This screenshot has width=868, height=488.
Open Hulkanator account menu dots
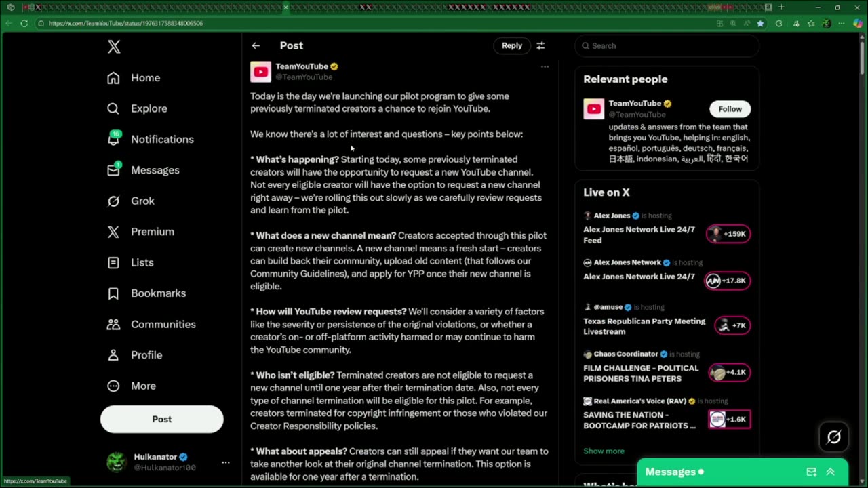pyautogui.click(x=226, y=462)
